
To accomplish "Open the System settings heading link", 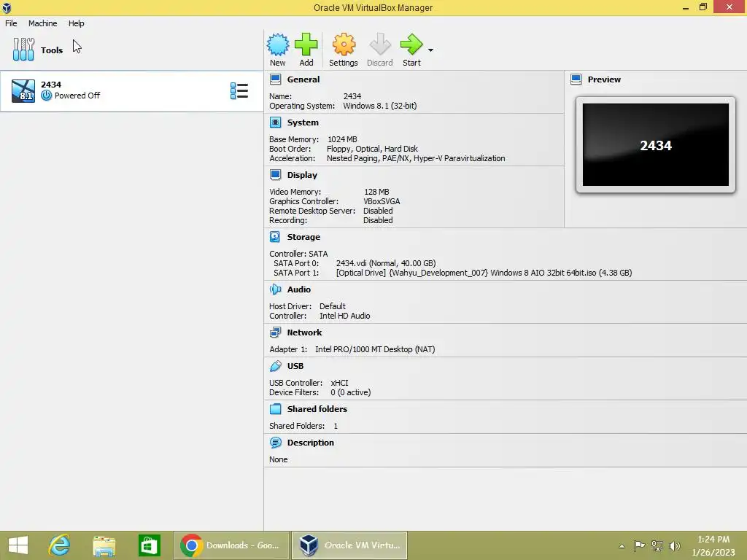I will (x=303, y=122).
